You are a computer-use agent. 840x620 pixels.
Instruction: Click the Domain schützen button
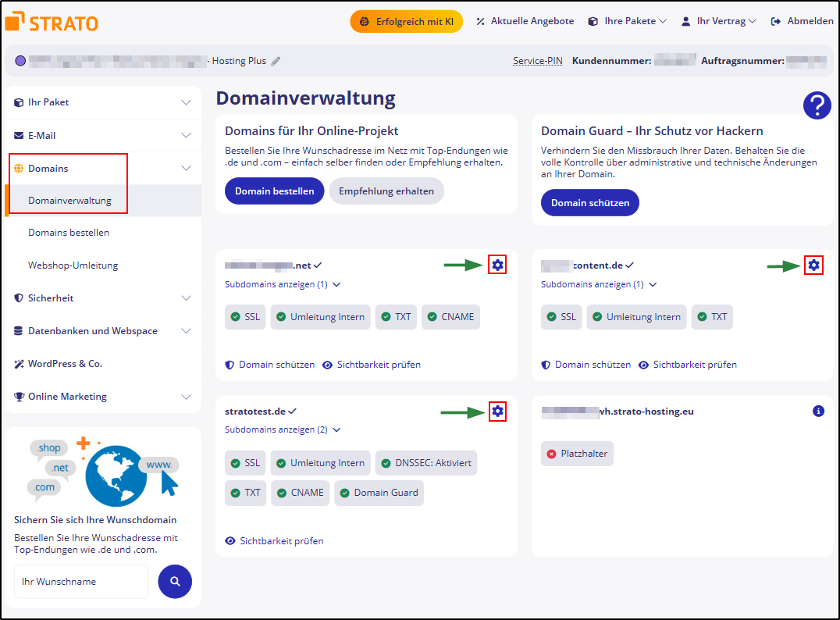[589, 203]
